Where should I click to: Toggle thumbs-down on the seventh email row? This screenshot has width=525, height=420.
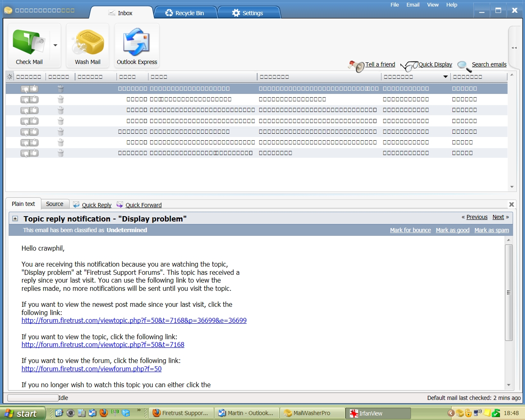[25, 153]
